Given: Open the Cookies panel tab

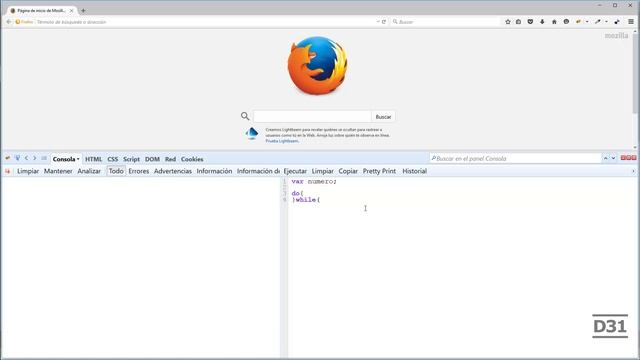Looking at the screenshot, I should click(x=192, y=159).
